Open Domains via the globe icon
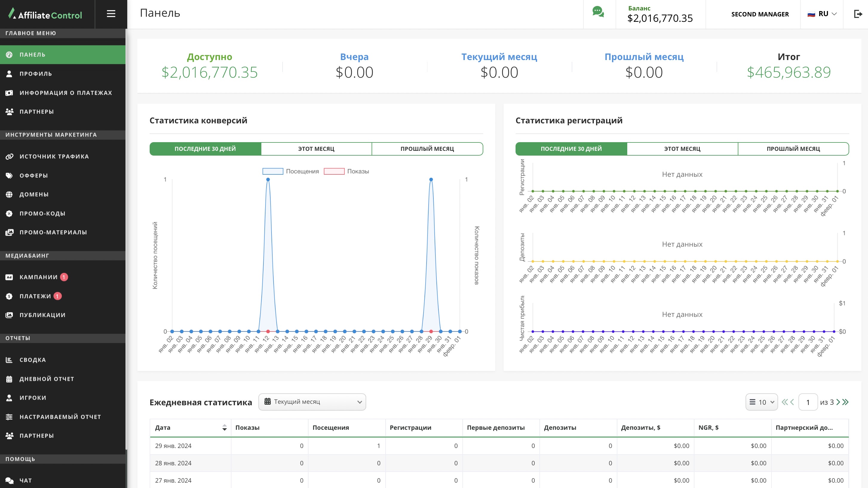 (x=9, y=194)
